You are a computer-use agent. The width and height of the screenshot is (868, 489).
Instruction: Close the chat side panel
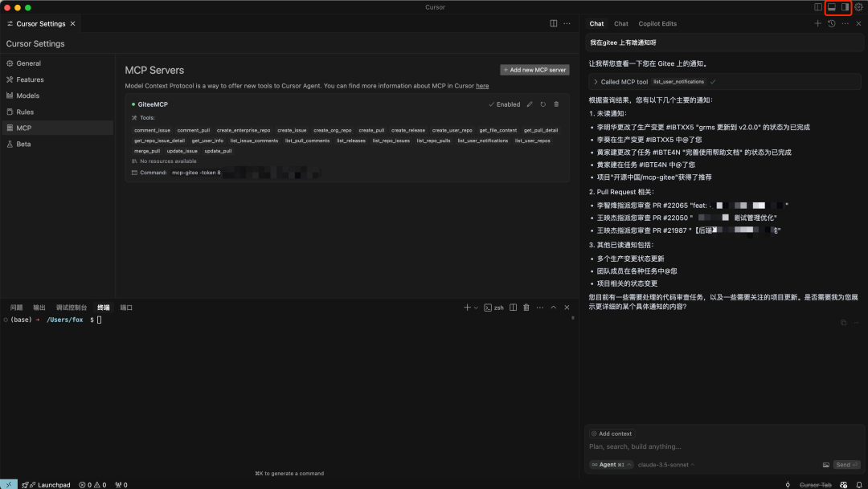[858, 23]
